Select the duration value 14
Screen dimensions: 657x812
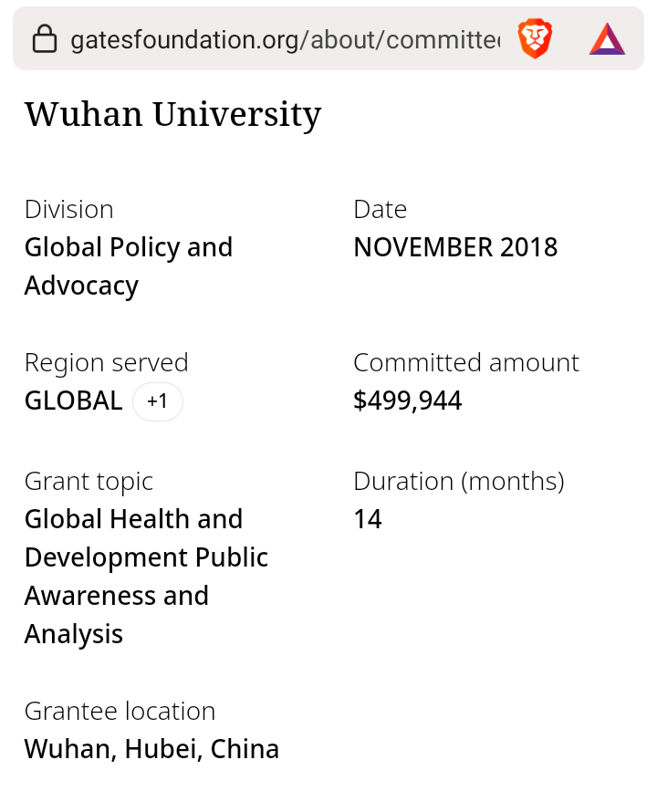click(x=368, y=519)
